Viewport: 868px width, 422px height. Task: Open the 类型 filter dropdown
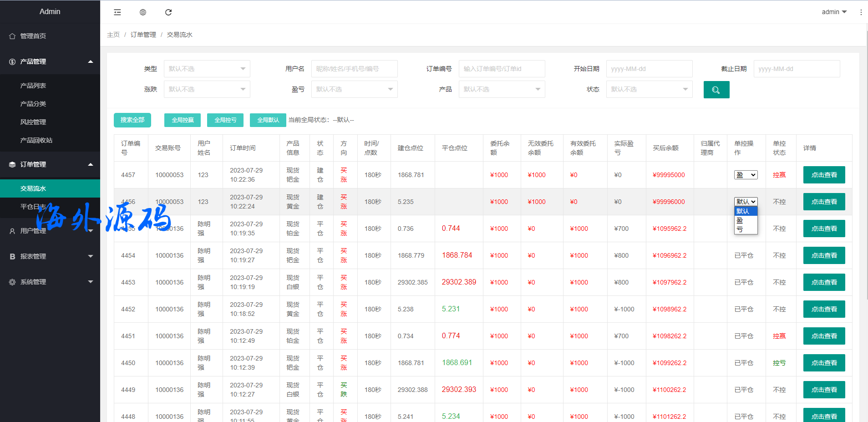pyautogui.click(x=207, y=69)
